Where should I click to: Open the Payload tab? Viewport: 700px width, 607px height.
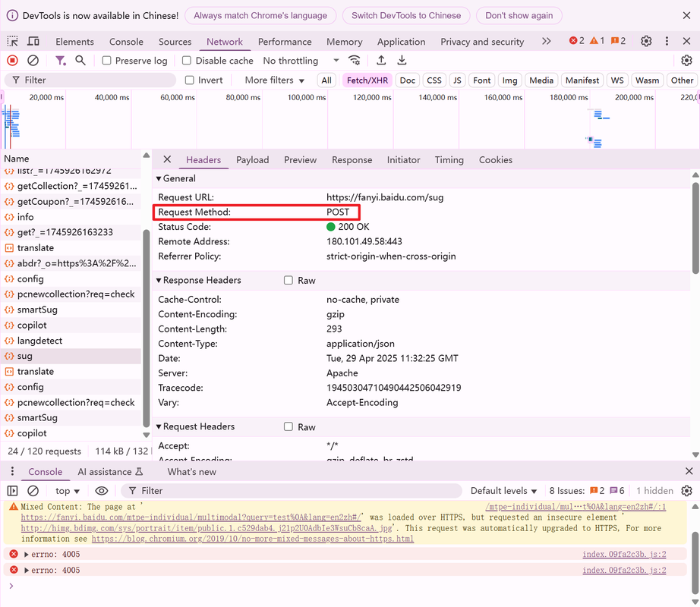tap(252, 159)
